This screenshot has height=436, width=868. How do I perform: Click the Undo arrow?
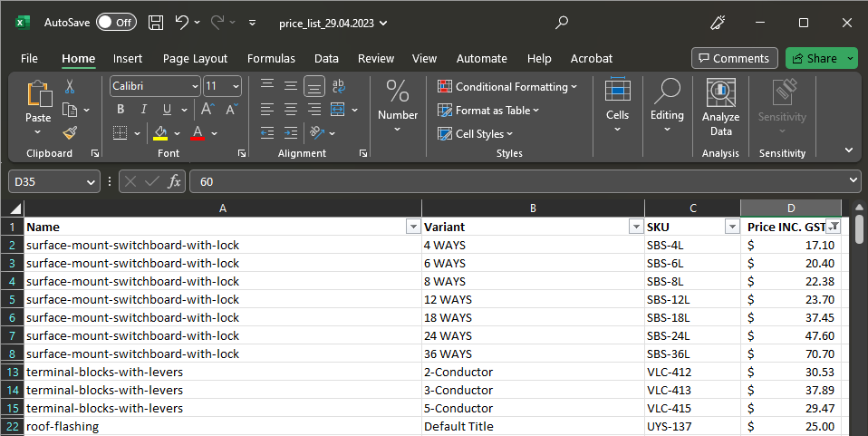pyautogui.click(x=182, y=22)
